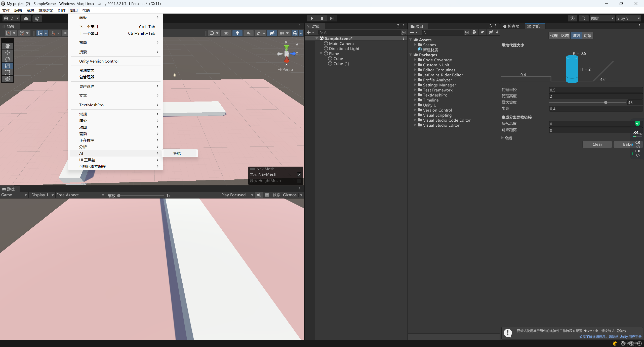Select the Move tool

click(8, 53)
